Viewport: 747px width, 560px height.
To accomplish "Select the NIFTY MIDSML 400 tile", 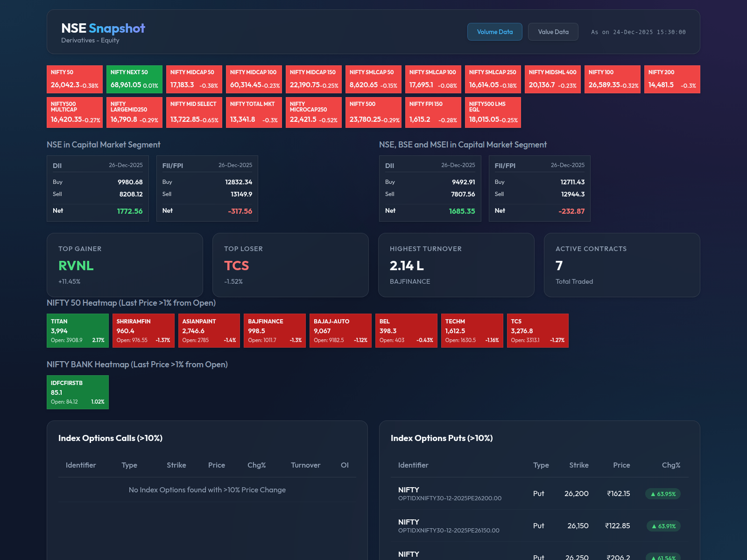I will pyautogui.click(x=553, y=79).
